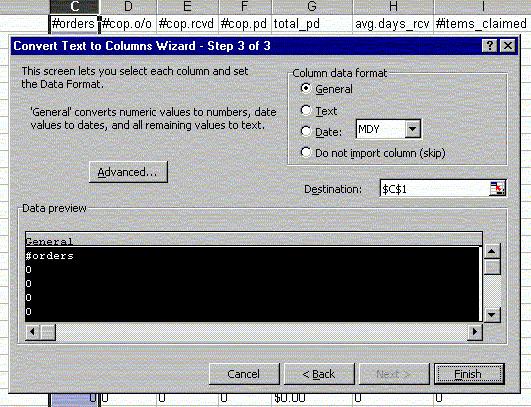531x407 pixels.
Task: Click the Finish button
Action: (x=469, y=374)
